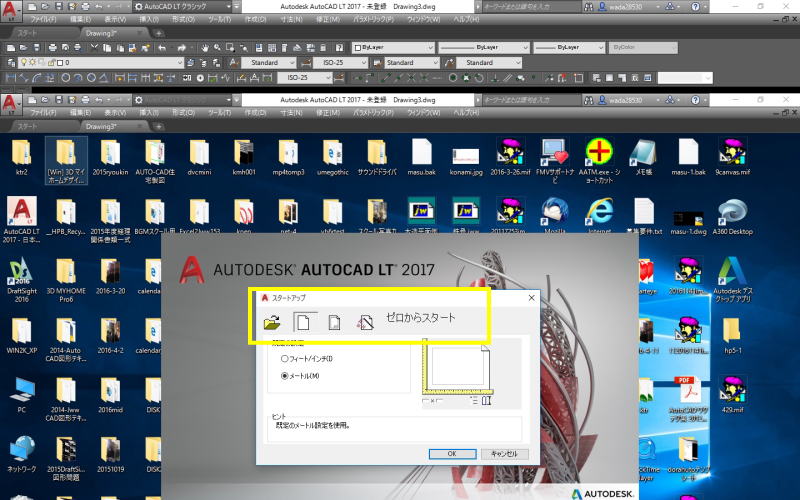Viewport: 800px width, 500px height.
Task: Open ByLayer color control dropdown
Action: tap(393, 47)
